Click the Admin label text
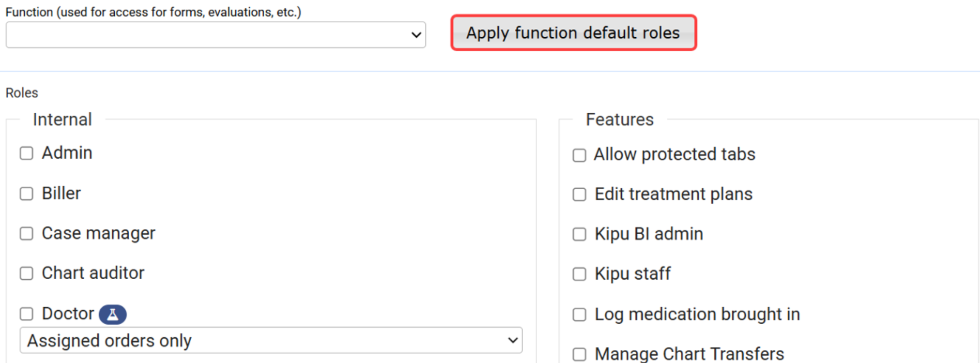 (67, 153)
